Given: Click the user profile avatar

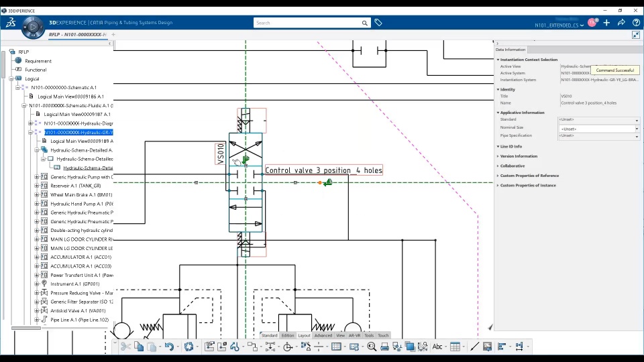Looking at the screenshot, I should pos(592,23).
